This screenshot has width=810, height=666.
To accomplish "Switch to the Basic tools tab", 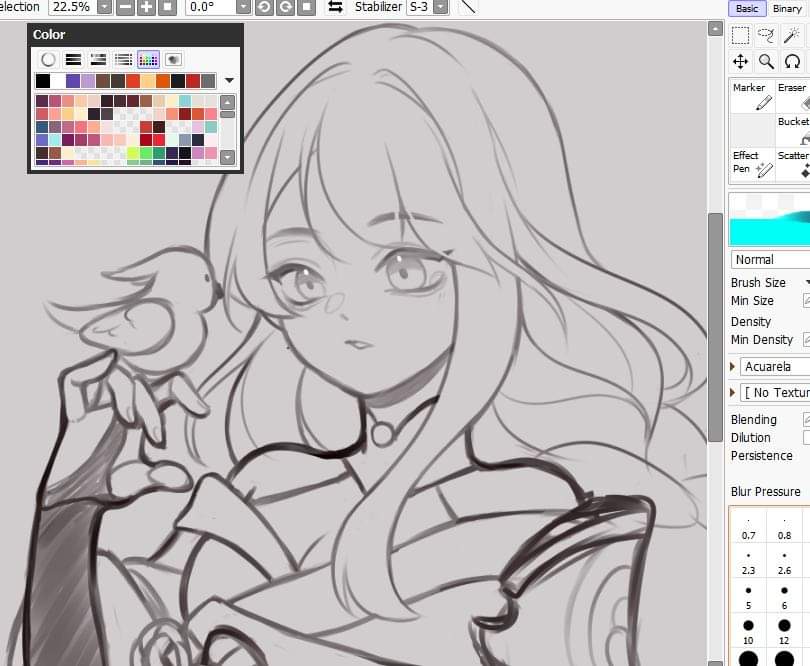I will coord(747,8).
